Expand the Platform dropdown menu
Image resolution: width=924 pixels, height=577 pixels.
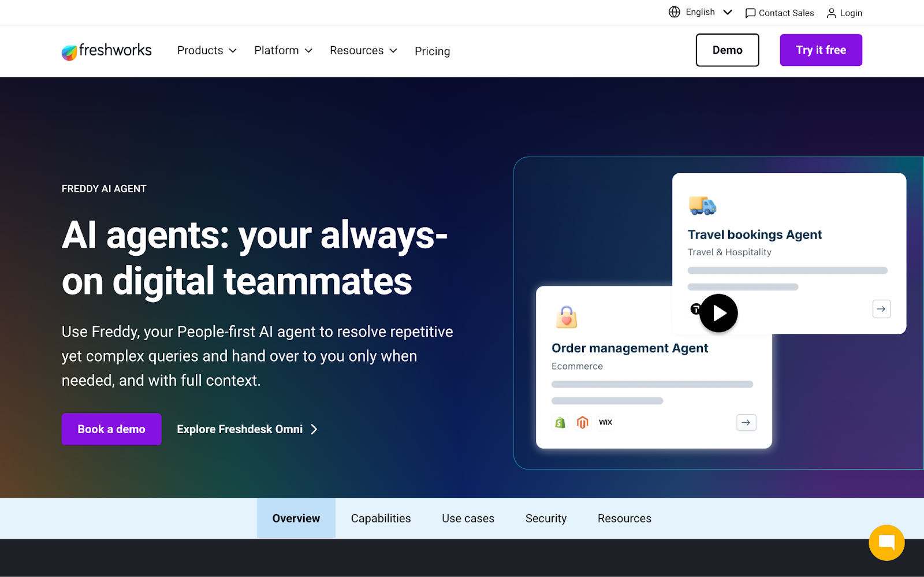click(283, 51)
